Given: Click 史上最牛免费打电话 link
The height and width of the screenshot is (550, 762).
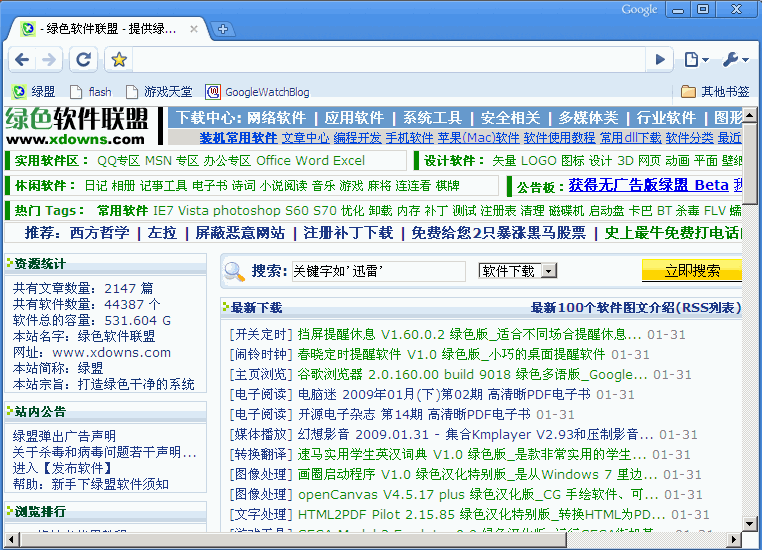Looking at the screenshot, I should tap(673, 233).
